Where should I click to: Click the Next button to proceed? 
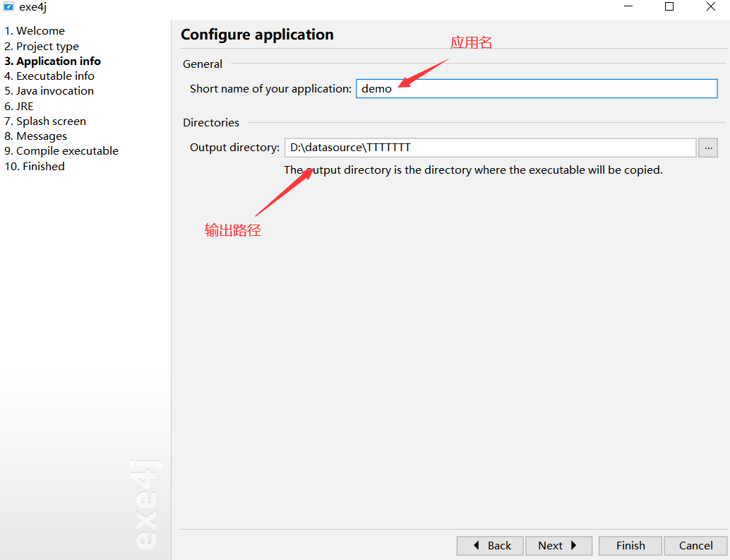(x=558, y=545)
